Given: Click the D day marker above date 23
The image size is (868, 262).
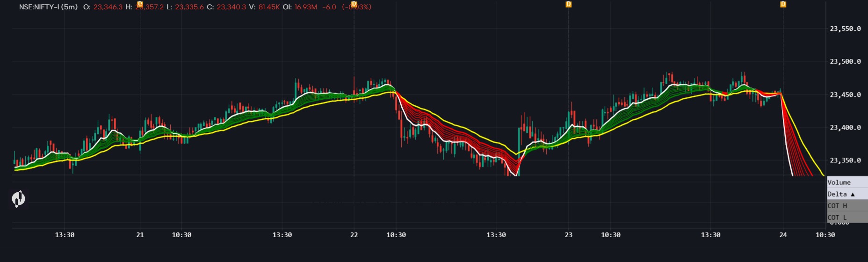Looking at the screenshot, I should (569, 4).
